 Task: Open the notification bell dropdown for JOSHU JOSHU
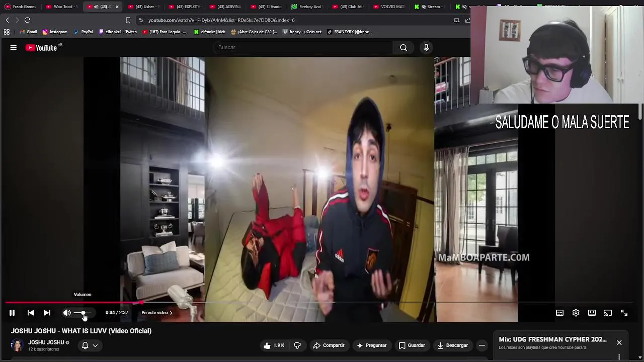pyautogui.click(x=90, y=345)
